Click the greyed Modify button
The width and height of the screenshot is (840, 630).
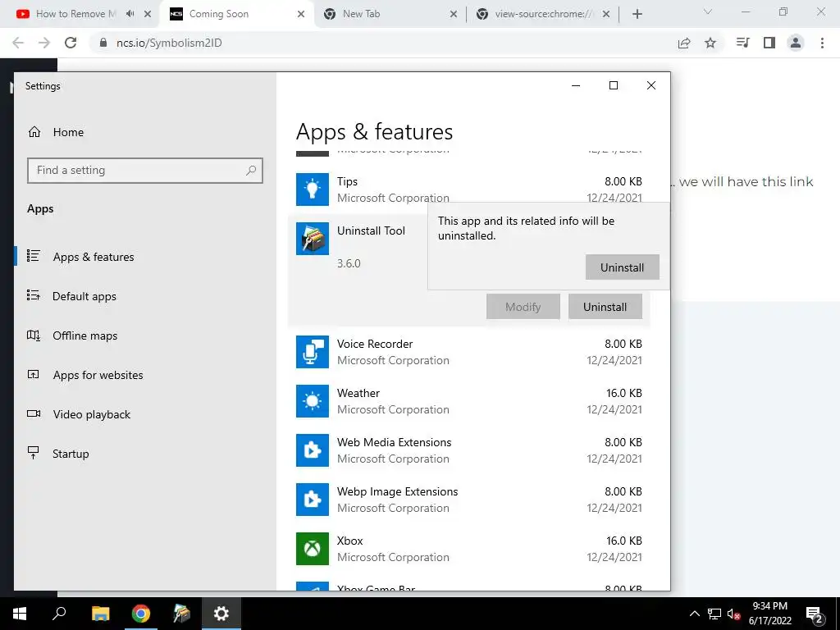point(523,307)
